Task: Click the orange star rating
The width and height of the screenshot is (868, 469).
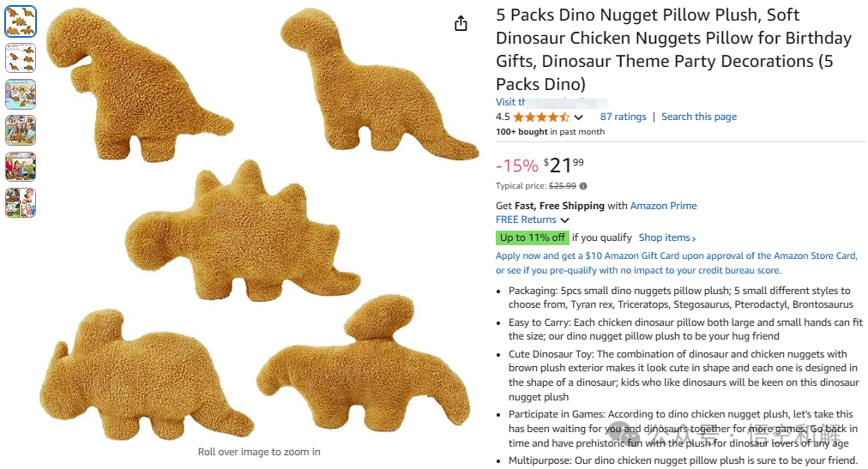Action: [x=541, y=117]
